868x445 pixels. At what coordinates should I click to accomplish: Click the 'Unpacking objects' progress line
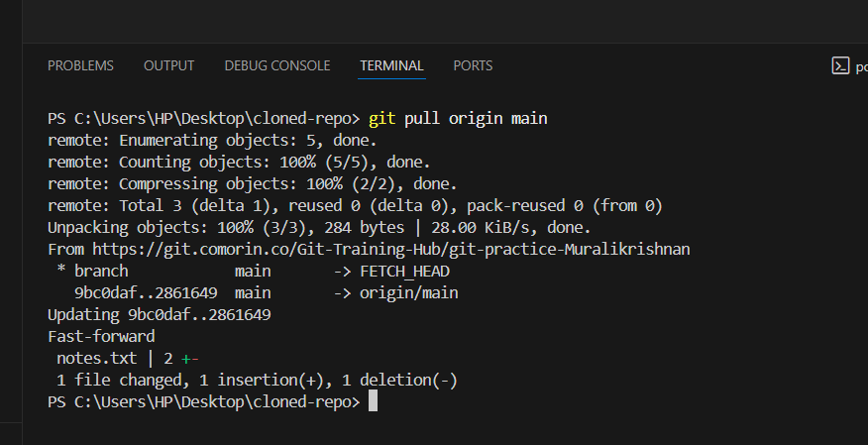point(317,228)
